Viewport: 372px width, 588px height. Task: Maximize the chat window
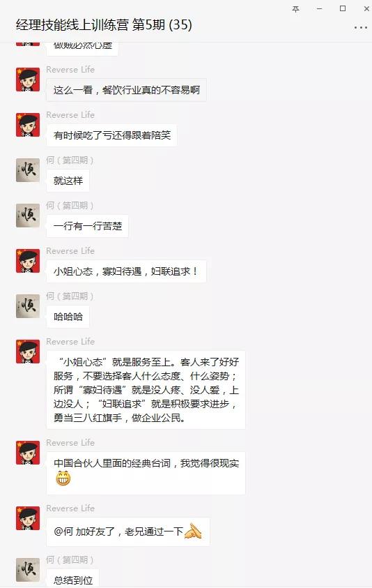[x=343, y=8]
